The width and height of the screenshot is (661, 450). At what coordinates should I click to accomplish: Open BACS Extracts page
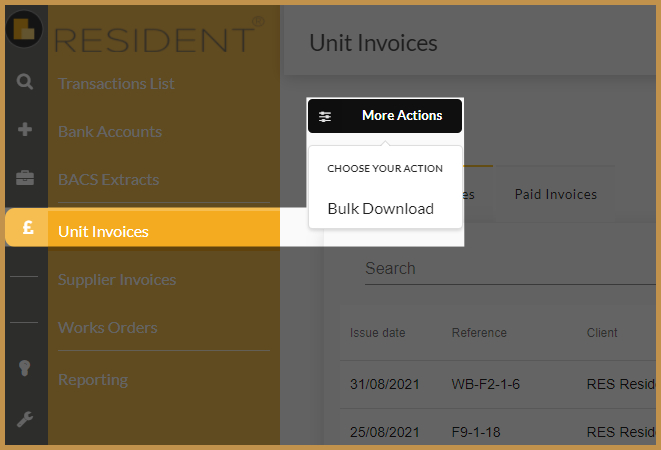click(x=108, y=180)
